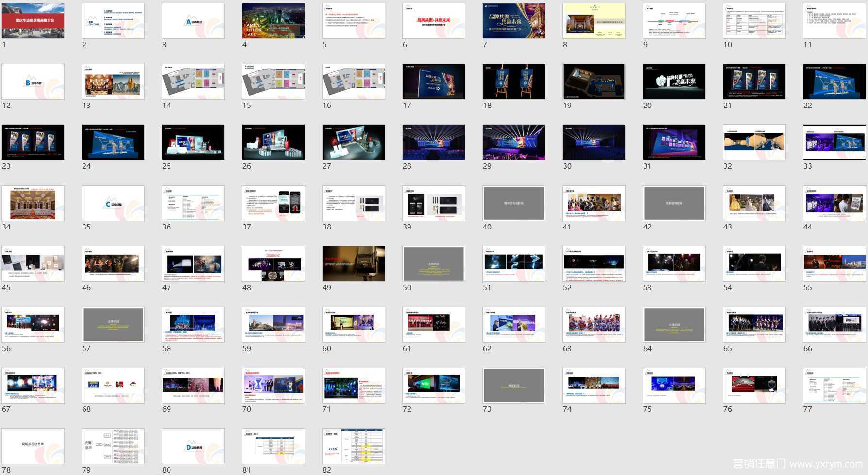Pick slide 20 with the white 3D logo sign
Image resolution: width=868 pixels, height=475 pixels.
[674, 82]
